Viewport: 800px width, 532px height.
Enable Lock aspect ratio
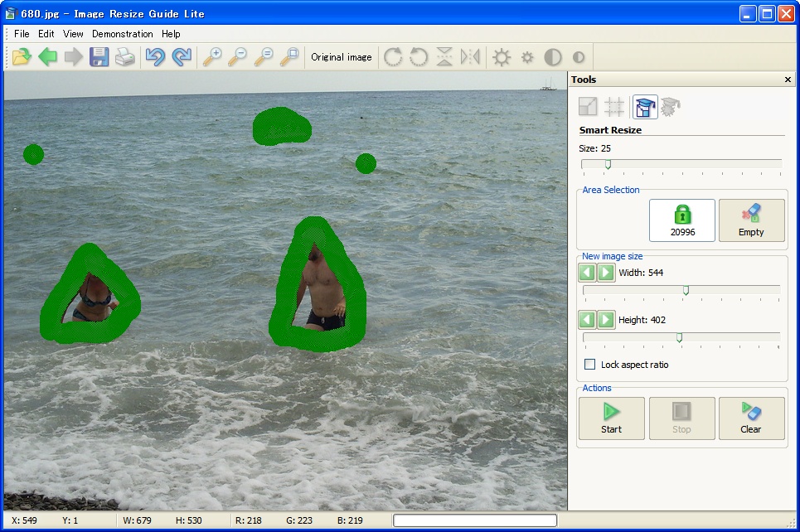click(x=590, y=365)
